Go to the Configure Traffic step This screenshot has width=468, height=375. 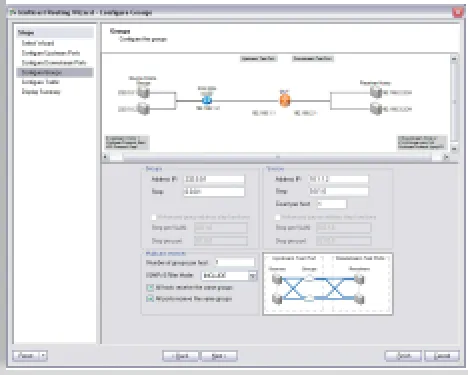(x=40, y=82)
